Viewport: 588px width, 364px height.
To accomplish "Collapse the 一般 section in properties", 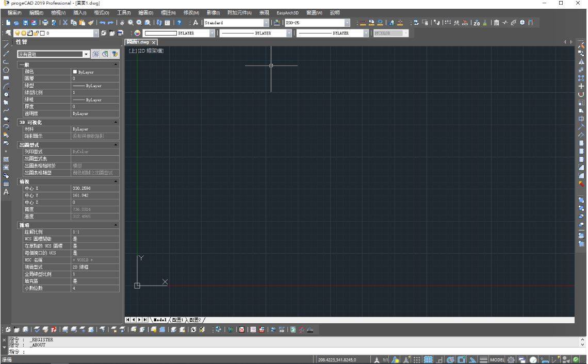I will click(116, 64).
